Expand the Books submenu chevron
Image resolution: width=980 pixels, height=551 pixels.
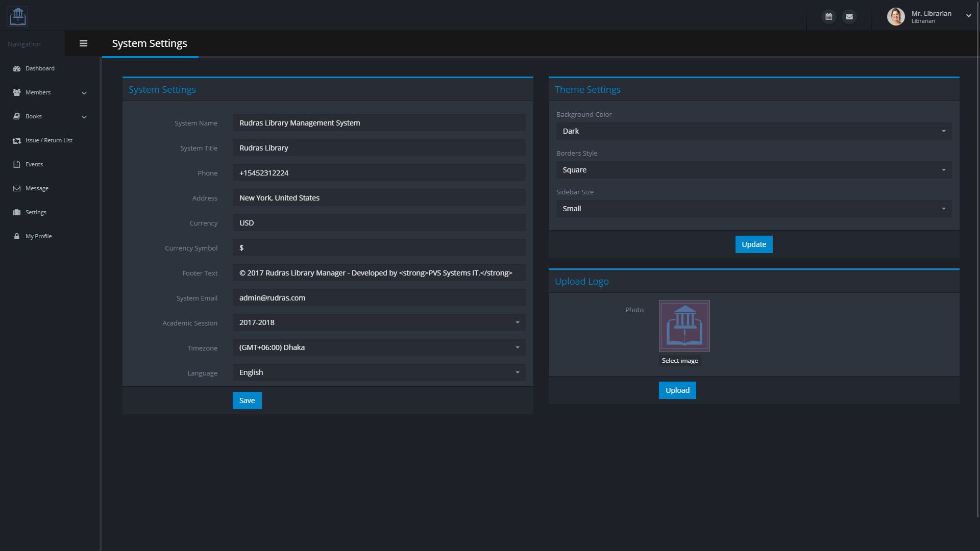(84, 117)
